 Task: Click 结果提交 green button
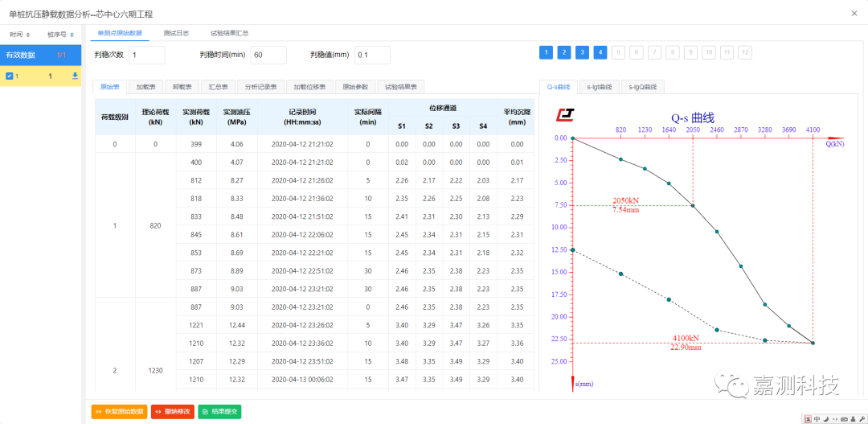219,411
